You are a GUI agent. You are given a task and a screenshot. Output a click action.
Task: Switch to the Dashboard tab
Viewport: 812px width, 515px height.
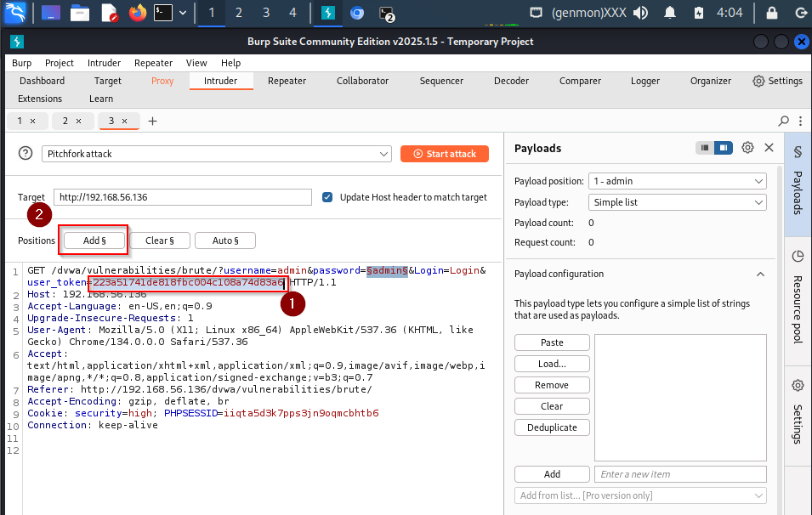(x=42, y=81)
